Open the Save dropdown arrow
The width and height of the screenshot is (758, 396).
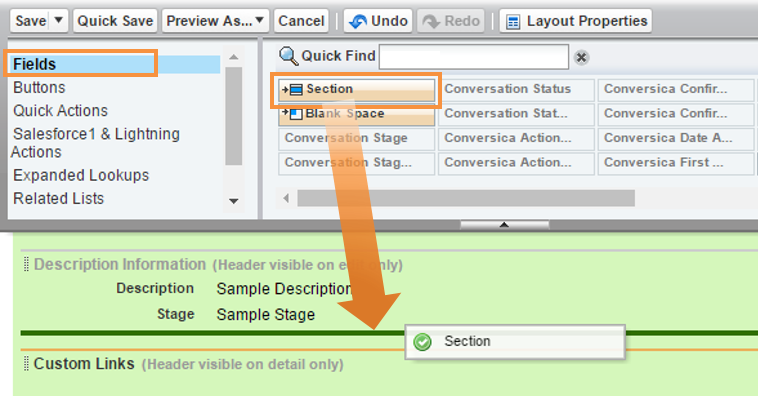pyautogui.click(x=59, y=21)
